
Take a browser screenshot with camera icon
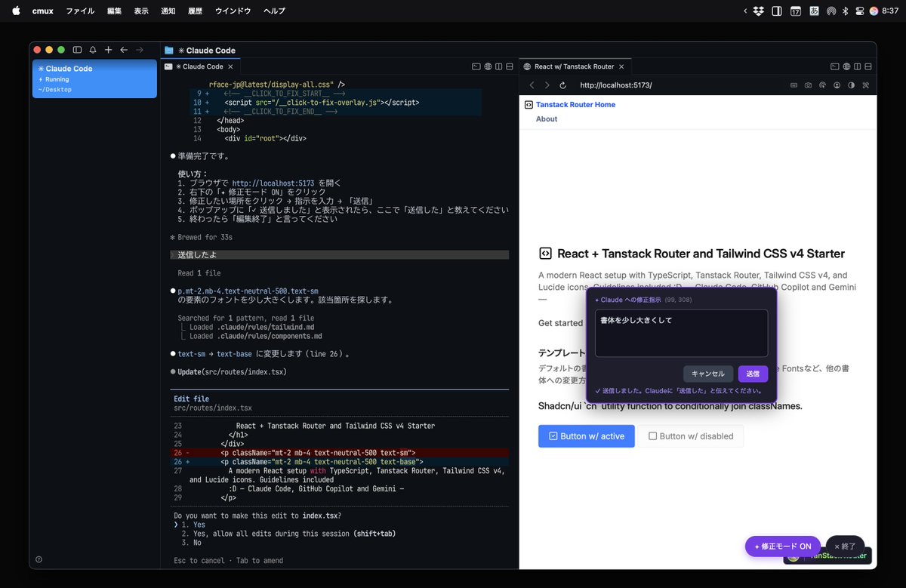(x=808, y=85)
